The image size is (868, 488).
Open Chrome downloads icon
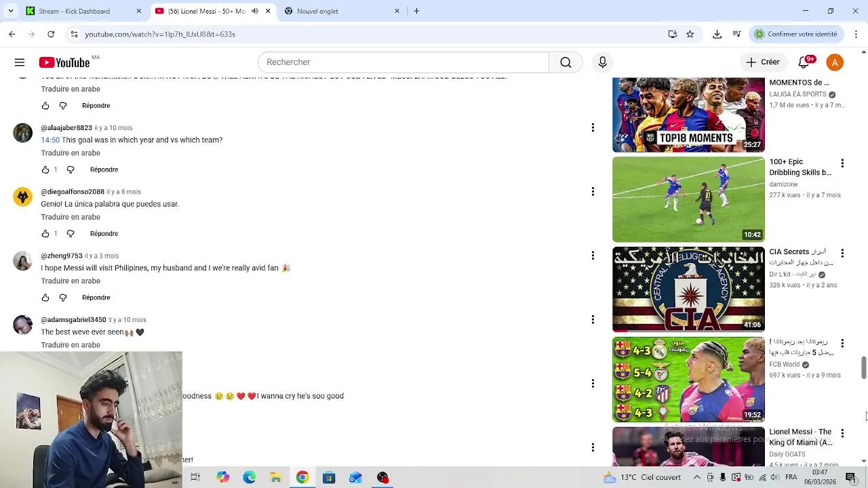717,34
